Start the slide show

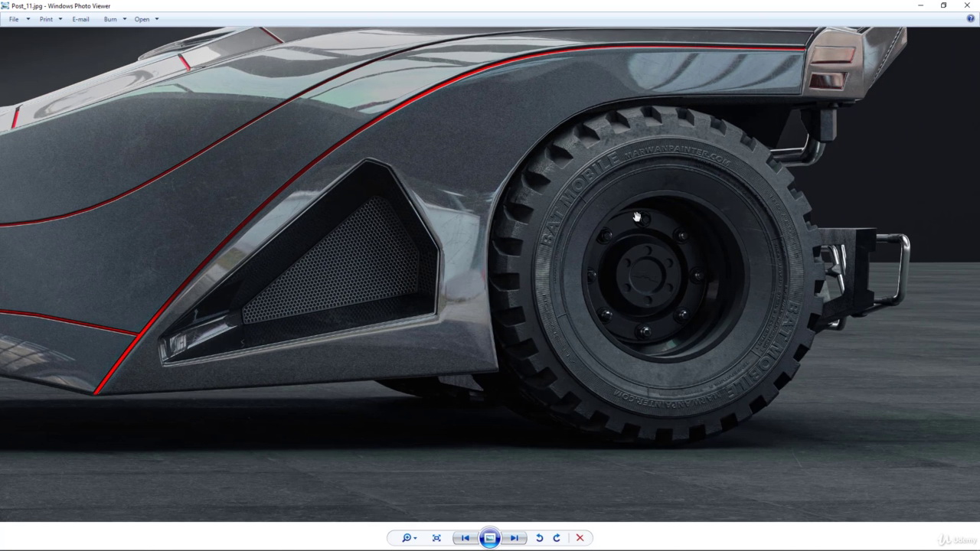(x=490, y=538)
